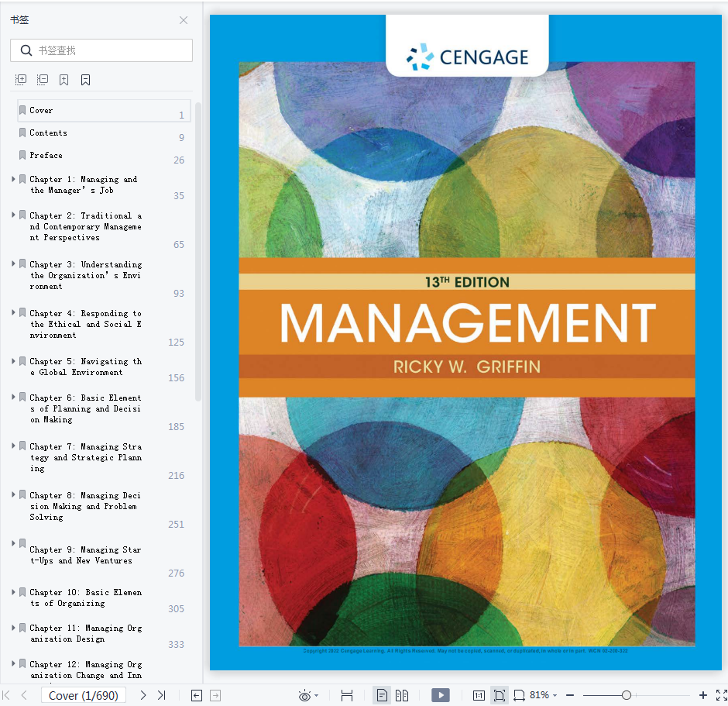Click the zoom slider handle

(627, 695)
